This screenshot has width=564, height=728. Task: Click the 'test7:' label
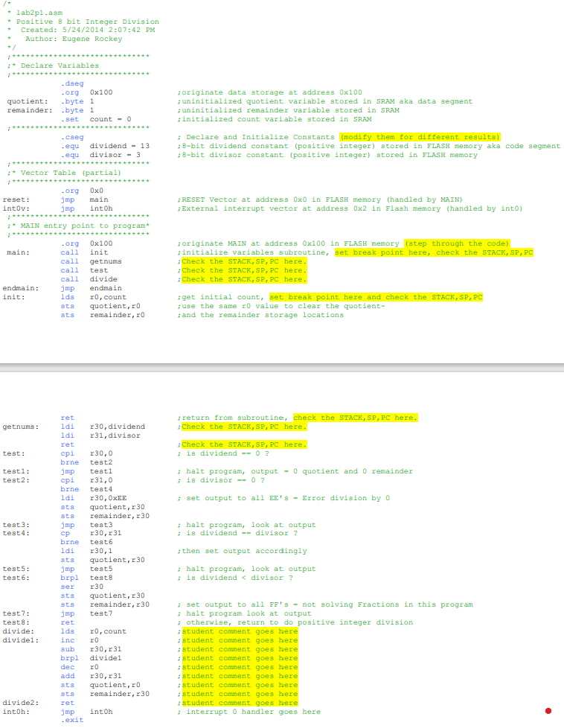pos(16,613)
